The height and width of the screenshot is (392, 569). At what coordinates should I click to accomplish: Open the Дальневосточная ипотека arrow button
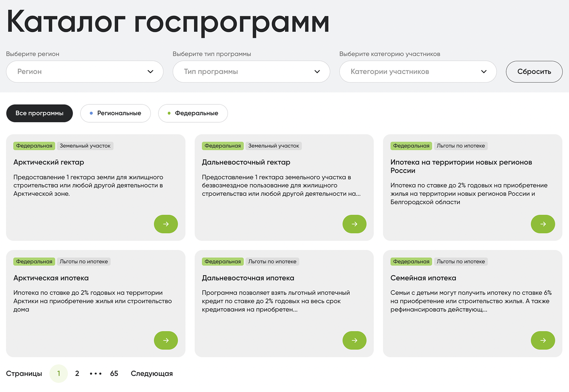tap(355, 340)
